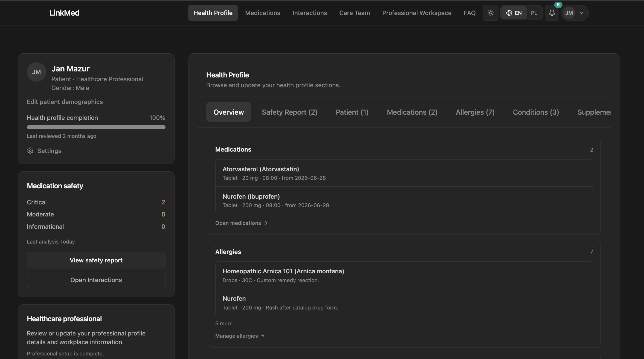
Task: Click the notification count badge 6
Action: pos(558,5)
